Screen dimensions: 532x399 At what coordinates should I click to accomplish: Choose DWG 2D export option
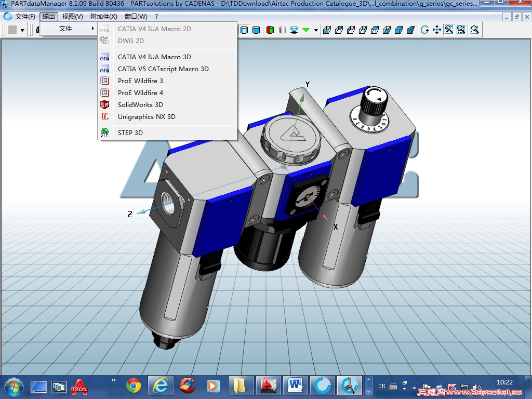[168, 41]
